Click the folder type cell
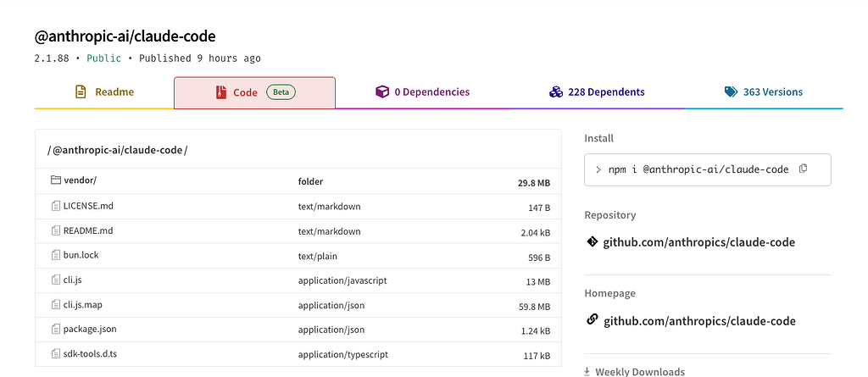Screen dimensions: 868x377 (310, 181)
